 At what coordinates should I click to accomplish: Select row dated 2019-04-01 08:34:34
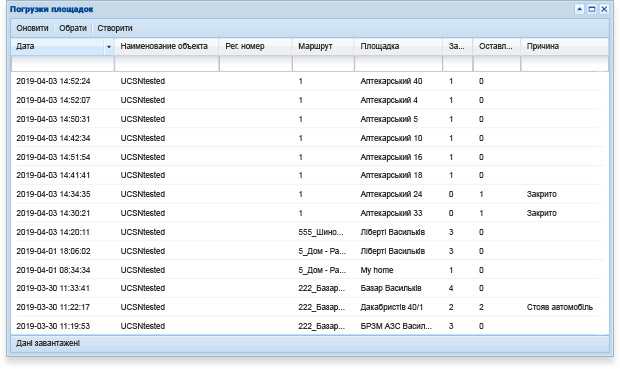[310, 270]
